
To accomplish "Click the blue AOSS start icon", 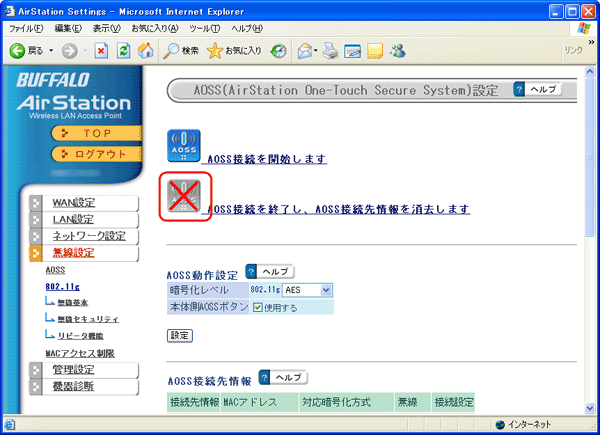I will point(184,146).
